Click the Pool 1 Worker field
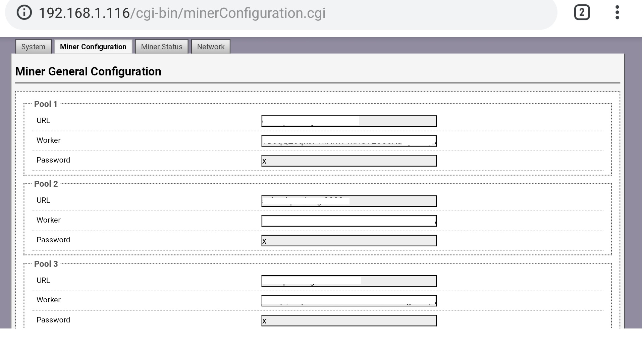The image size is (644, 362). (349, 141)
